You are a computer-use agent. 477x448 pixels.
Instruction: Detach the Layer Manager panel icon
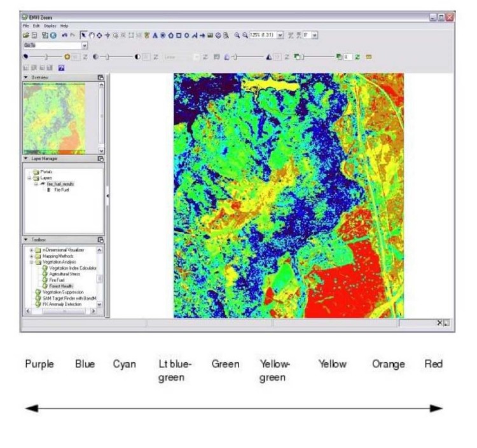tap(100, 158)
